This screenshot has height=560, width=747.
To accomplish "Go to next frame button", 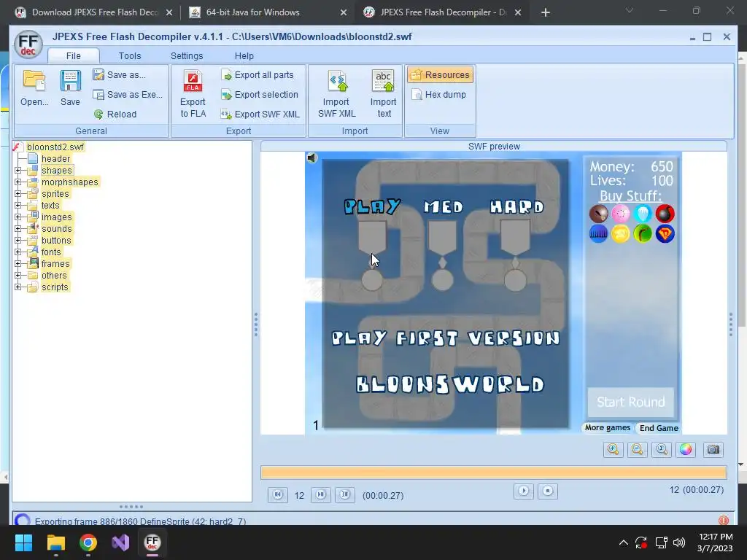I will [321, 495].
